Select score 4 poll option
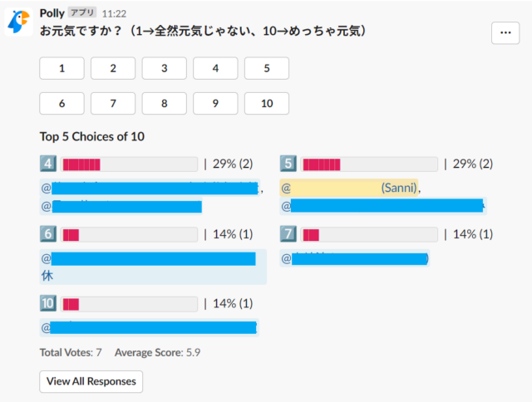The height and width of the screenshot is (402, 532). point(215,68)
